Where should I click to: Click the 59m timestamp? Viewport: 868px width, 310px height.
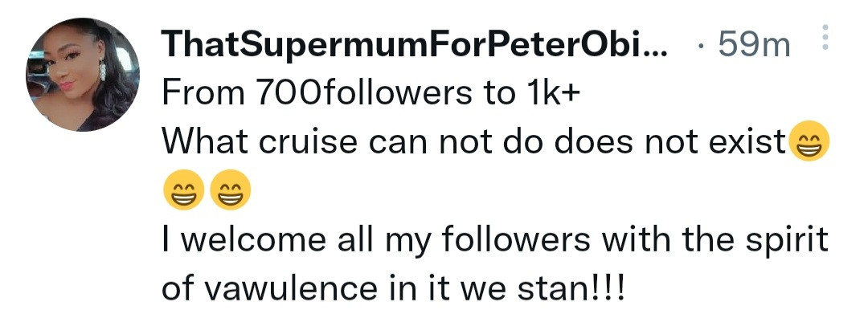click(x=754, y=46)
